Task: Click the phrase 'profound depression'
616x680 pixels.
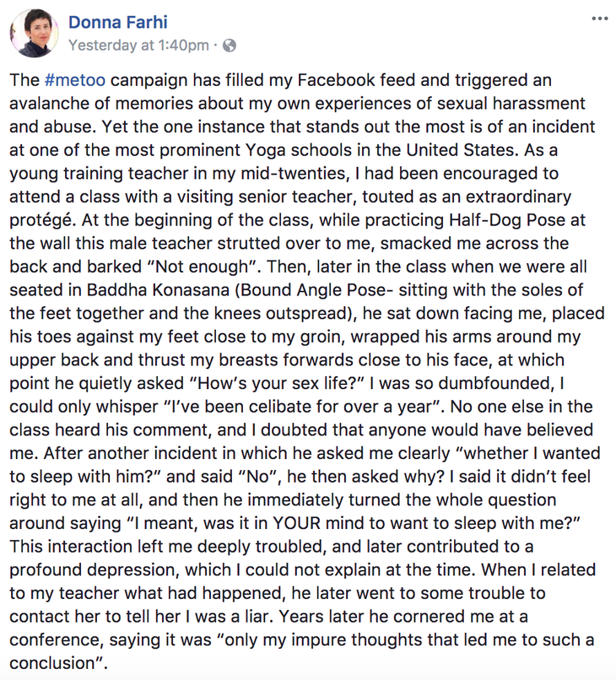Action: click(x=95, y=570)
